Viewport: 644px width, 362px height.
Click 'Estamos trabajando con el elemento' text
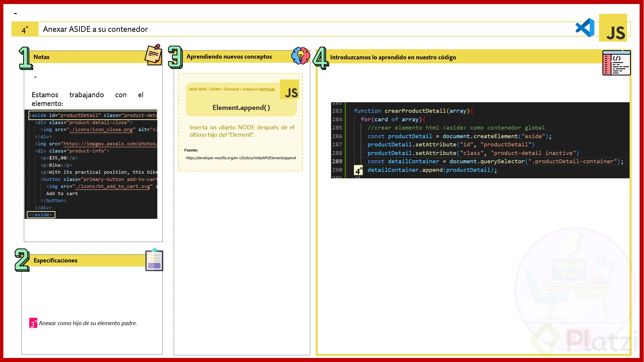coord(88,99)
